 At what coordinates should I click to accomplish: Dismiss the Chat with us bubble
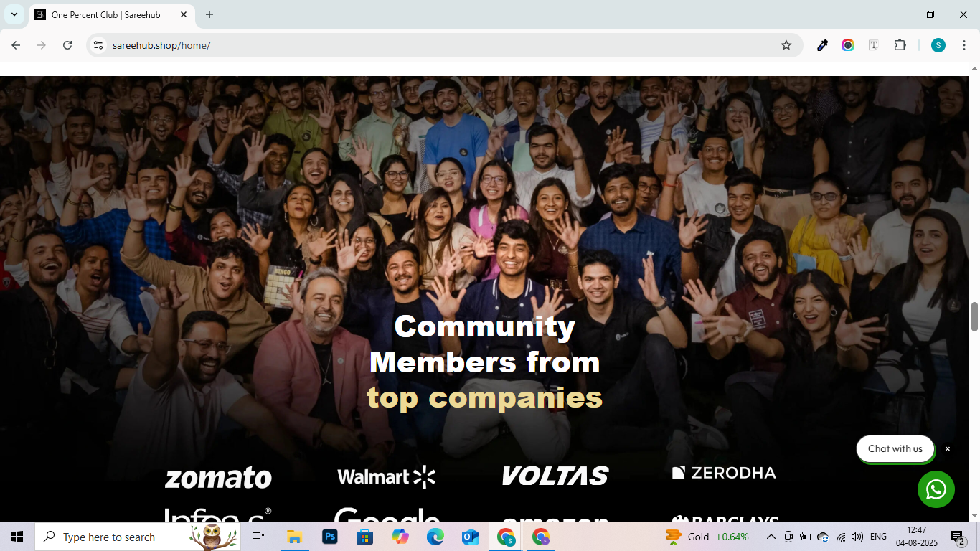948,449
